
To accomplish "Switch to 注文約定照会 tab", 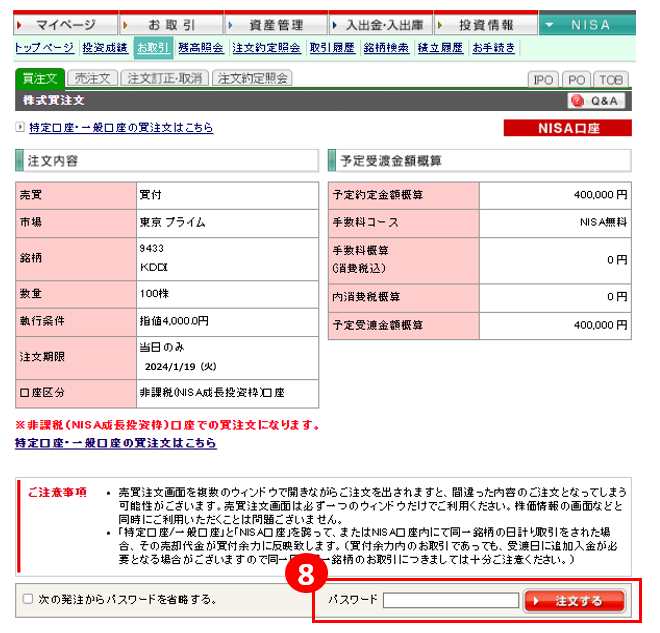I will (252, 78).
